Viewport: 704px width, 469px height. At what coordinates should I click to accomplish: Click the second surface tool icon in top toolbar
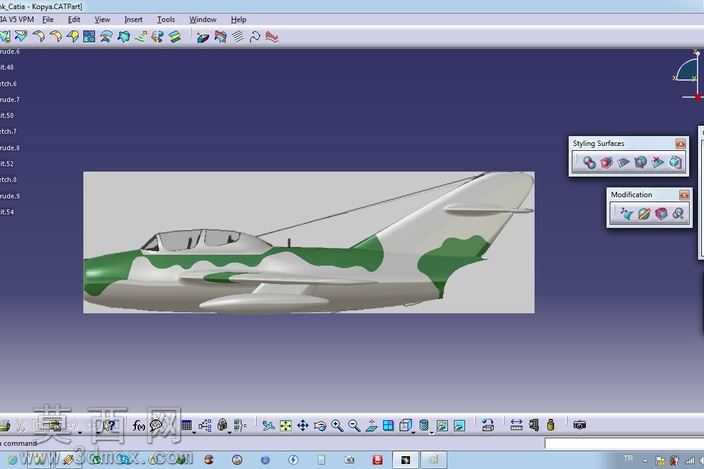point(21,36)
